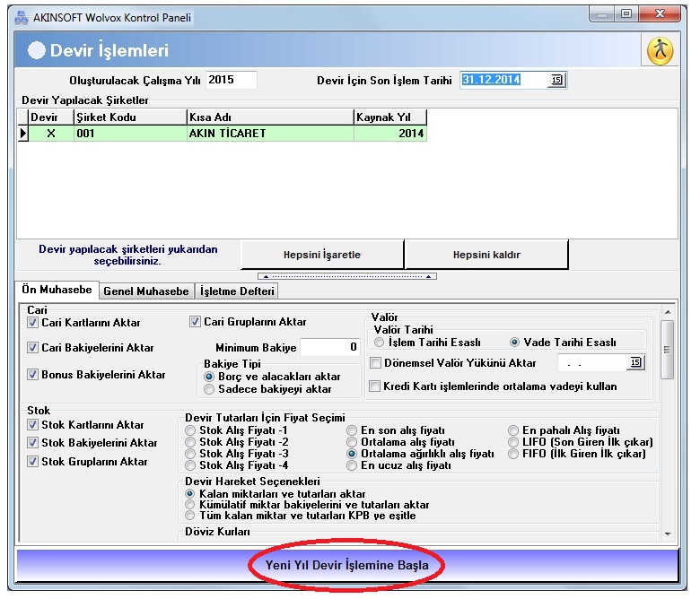Select Stok Alış Fiyatı -1 option
This screenshot has width=700, height=599.
190,430
